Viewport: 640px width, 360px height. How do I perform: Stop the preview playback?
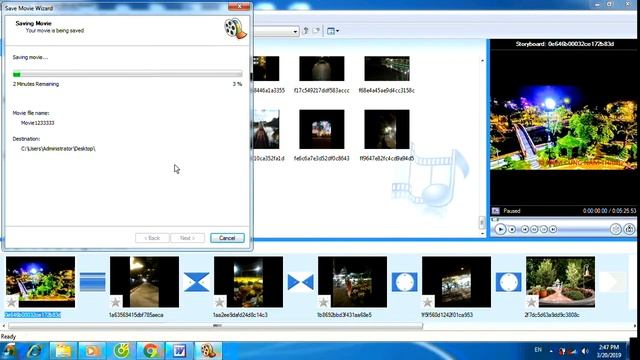(x=512, y=229)
